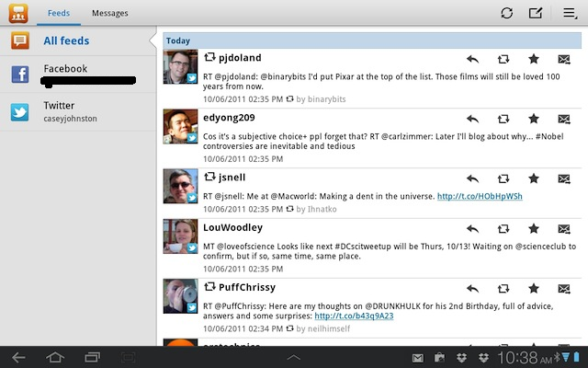The height and width of the screenshot is (368, 588).
Task: View jsnell's profile picture
Action: click(x=180, y=186)
